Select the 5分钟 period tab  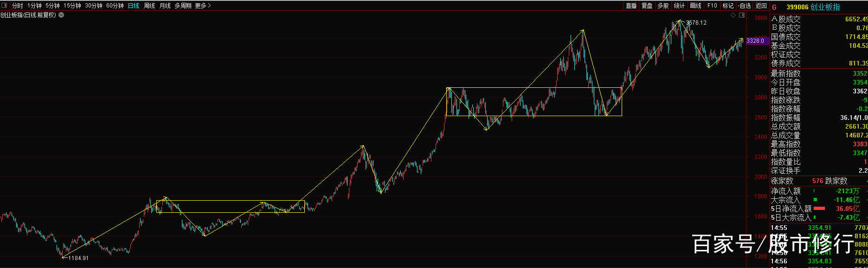[x=52, y=6]
